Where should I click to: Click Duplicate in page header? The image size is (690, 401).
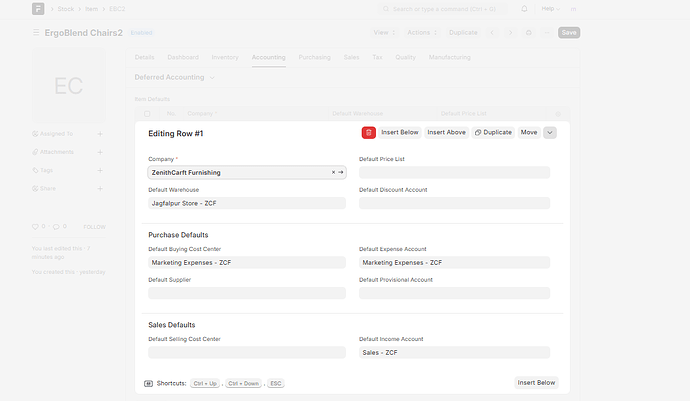click(x=463, y=33)
